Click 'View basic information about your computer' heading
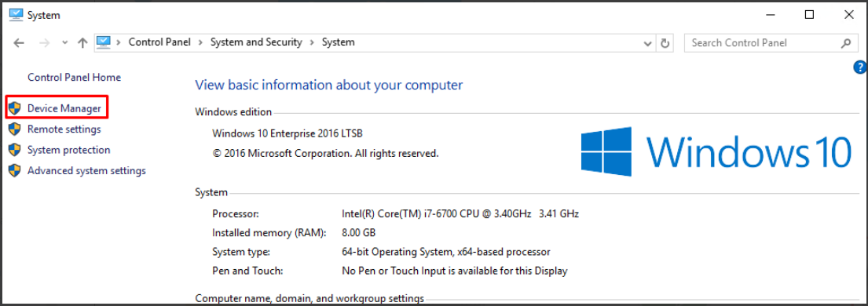Screen dimensions: 868x306 (x=329, y=86)
